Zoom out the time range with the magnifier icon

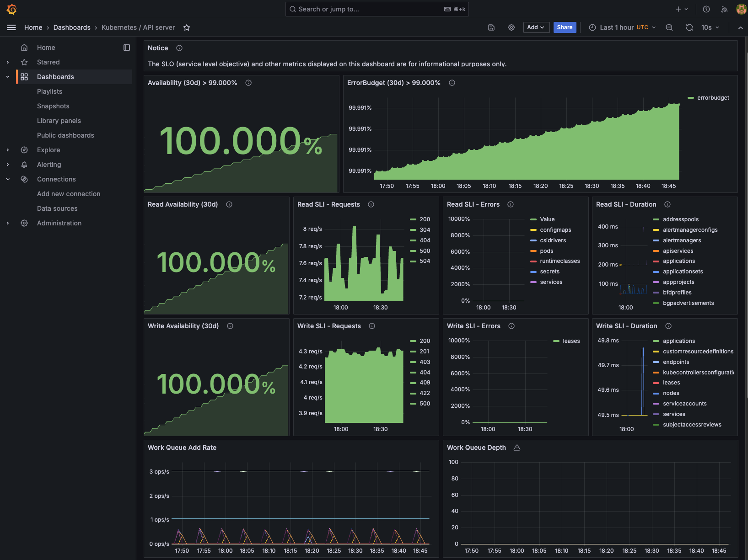(669, 27)
